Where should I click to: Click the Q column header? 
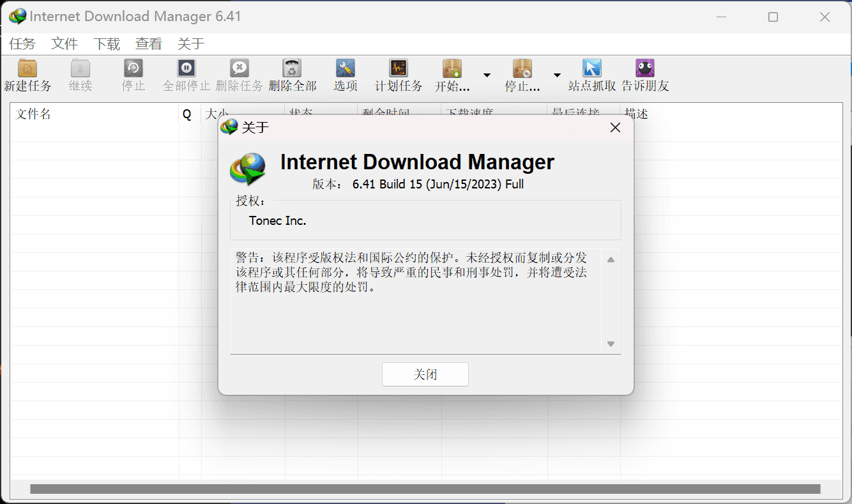pos(190,114)
